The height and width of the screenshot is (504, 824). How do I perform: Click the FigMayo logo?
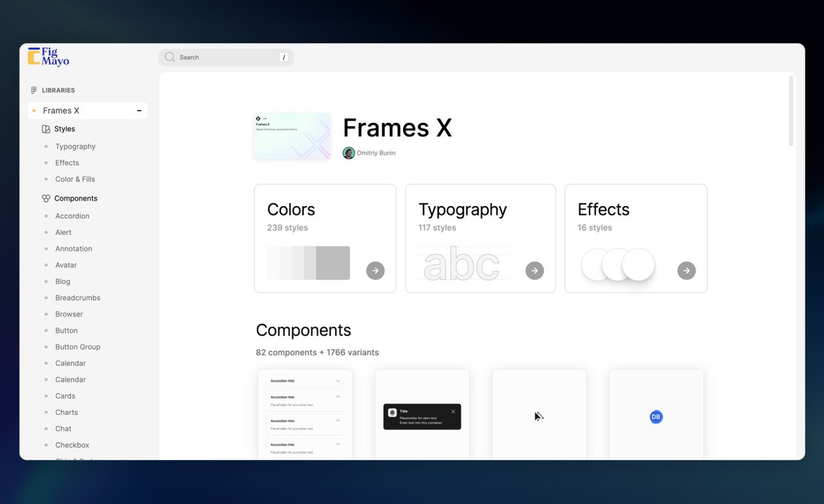48,56
